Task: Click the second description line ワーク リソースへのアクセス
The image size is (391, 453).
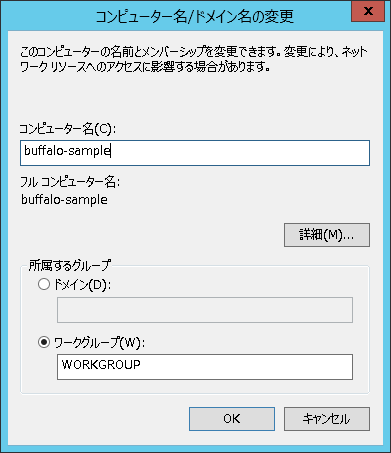Action: [145, 67]
